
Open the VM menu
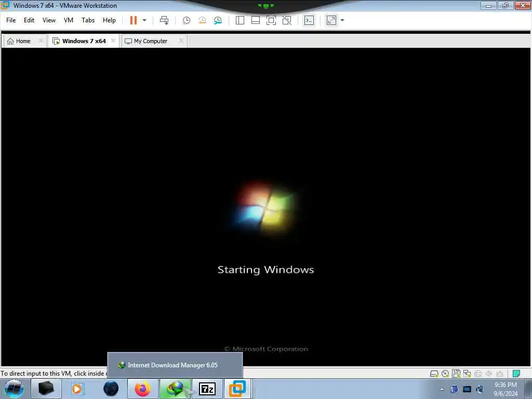(x=69, y=20)
